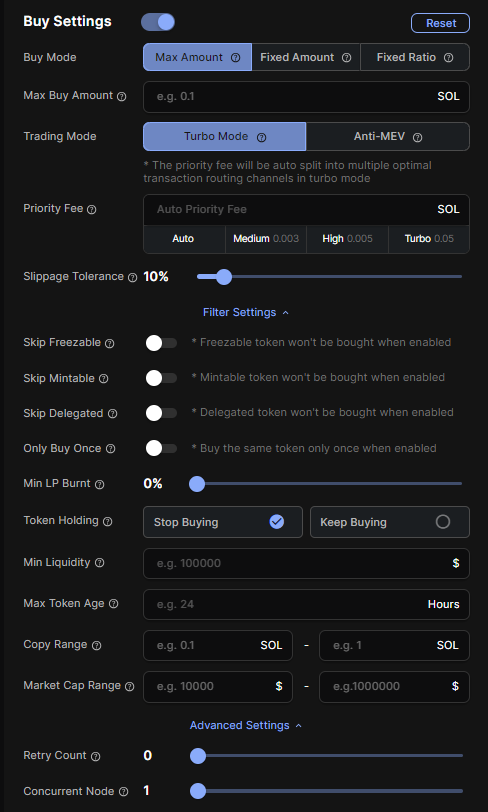The width and height of the screenshot is (488, 812).
Task: Click help icon beside Fixed Ratio
Action: (x=449, y=57)
